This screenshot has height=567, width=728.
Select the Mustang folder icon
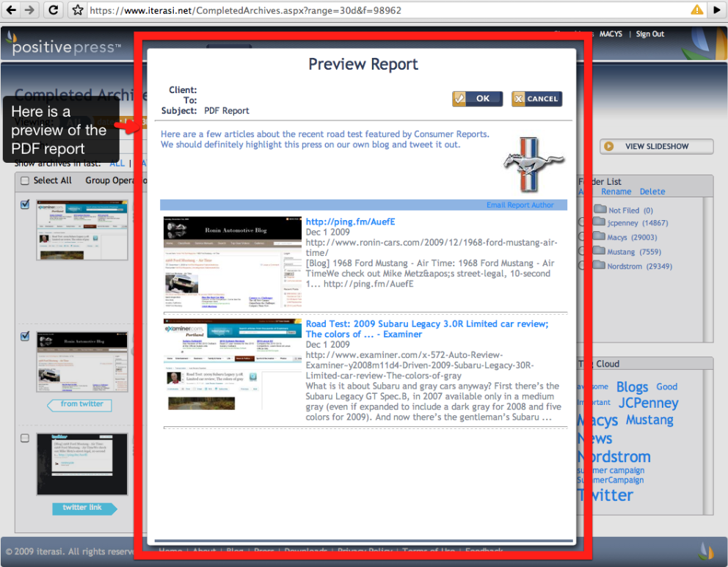(599, 250)
